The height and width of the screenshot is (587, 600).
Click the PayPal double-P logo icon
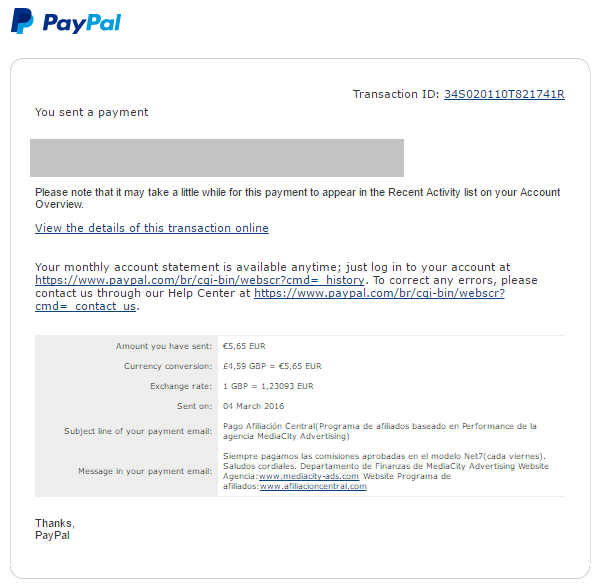(22, 21)
